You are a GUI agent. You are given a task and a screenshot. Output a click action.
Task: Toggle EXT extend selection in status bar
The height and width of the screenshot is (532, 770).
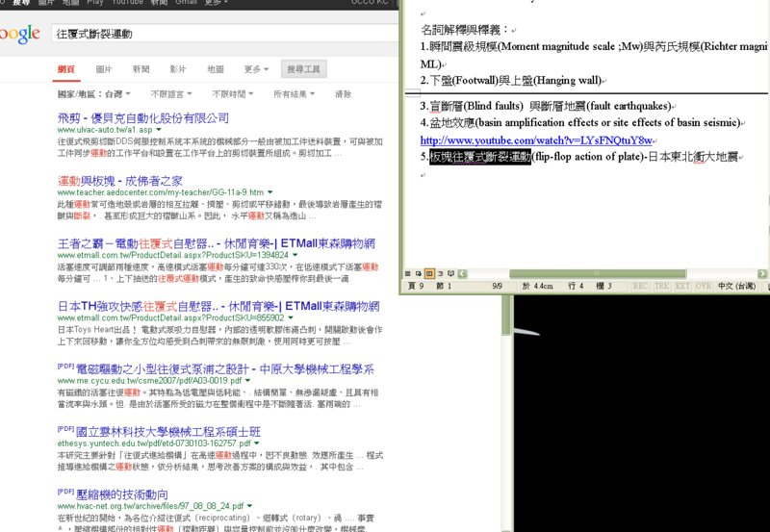coord(682,286)
